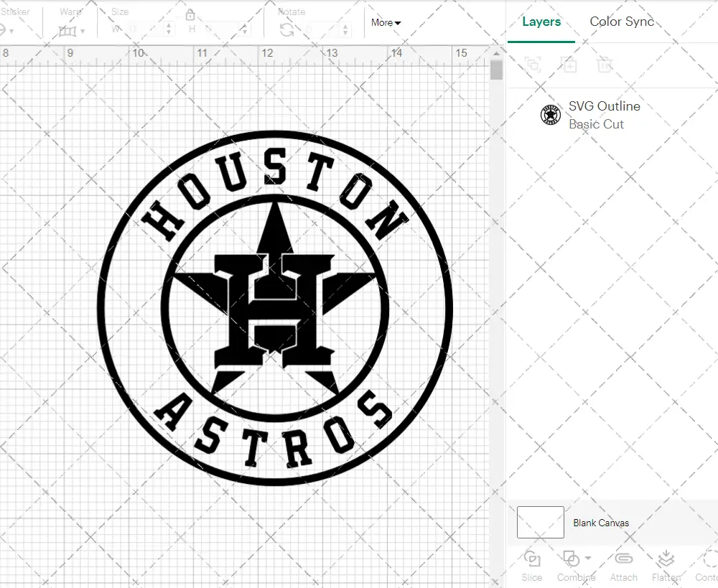Click the Rotate angle input field

pyautogui.click(x=322, y=30)
